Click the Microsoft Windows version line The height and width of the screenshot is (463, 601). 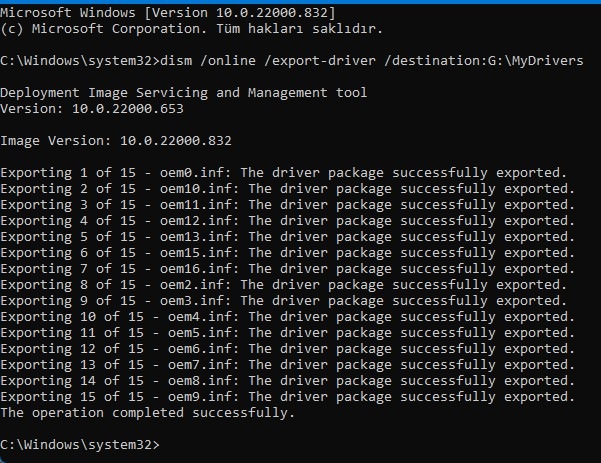click(x=168, y=10)
